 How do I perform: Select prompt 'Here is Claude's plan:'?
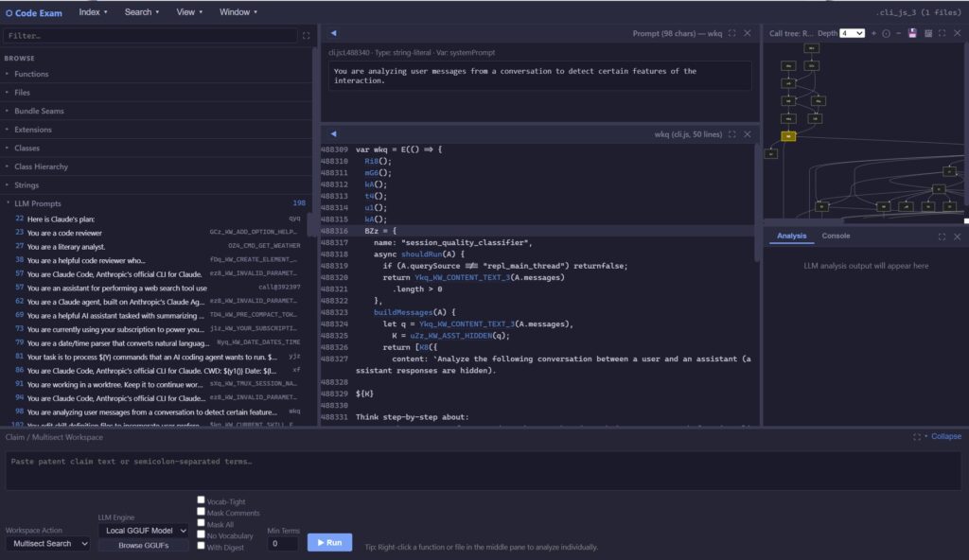(158, 219)
